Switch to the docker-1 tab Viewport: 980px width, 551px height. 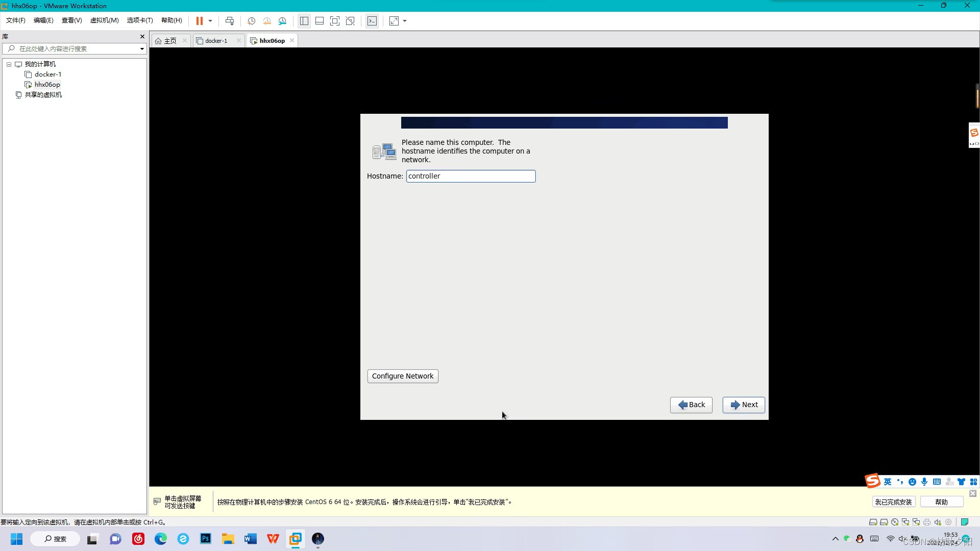pyautogui.click(x=215, y=40)
